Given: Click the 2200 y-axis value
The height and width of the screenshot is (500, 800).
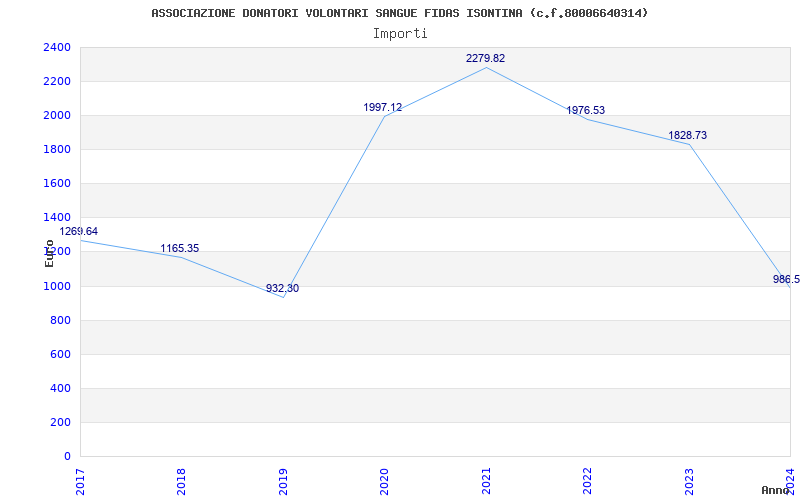Looking at the screenshot, I should click(57, 82).
